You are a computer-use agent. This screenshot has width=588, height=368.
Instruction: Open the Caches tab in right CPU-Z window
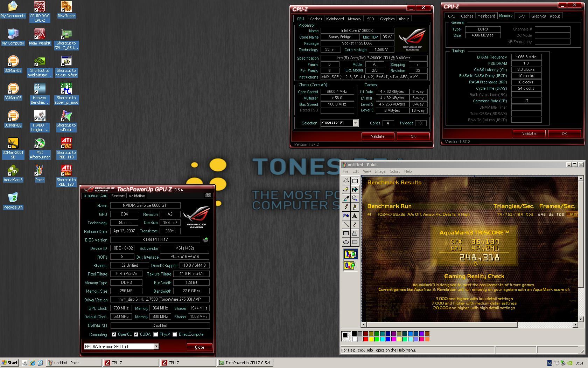point(467,16)
